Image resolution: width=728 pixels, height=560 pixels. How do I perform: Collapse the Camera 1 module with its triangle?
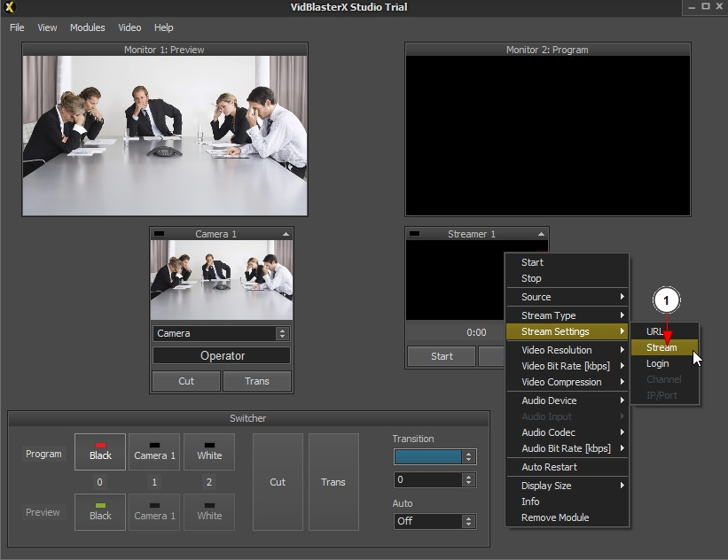click(286, 234)
